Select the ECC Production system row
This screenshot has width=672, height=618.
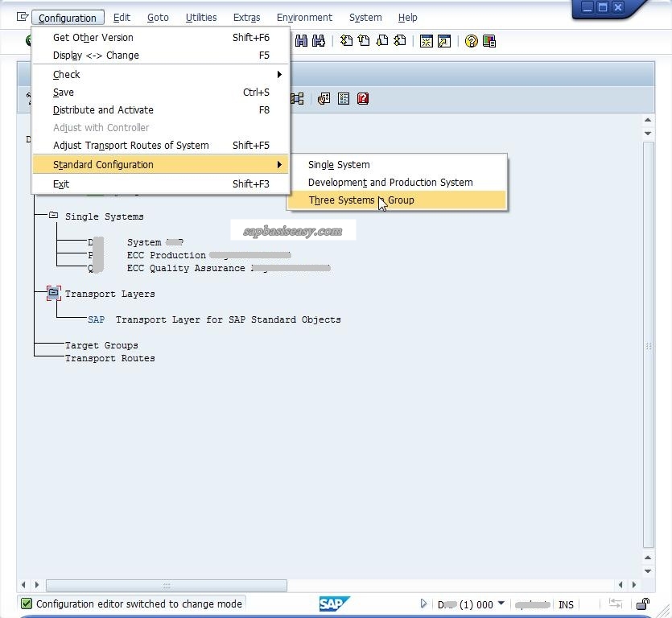[189, 255]
